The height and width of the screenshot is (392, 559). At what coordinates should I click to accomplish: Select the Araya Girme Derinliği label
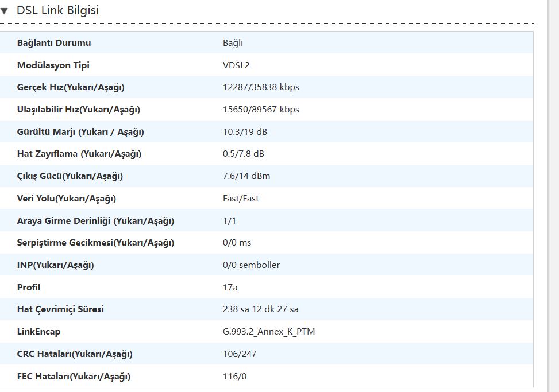pos(95,221)
